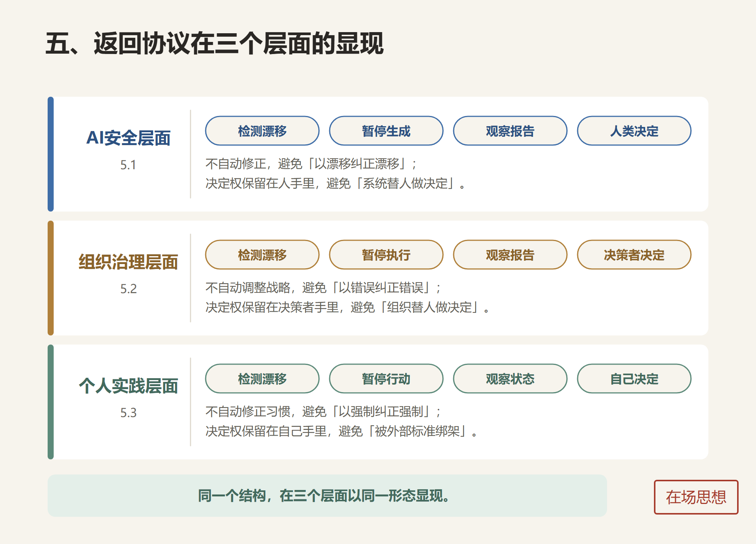
Task: Click 检测漂移 pill in 组织治理层面 row
Action: (x=262, y=255)
